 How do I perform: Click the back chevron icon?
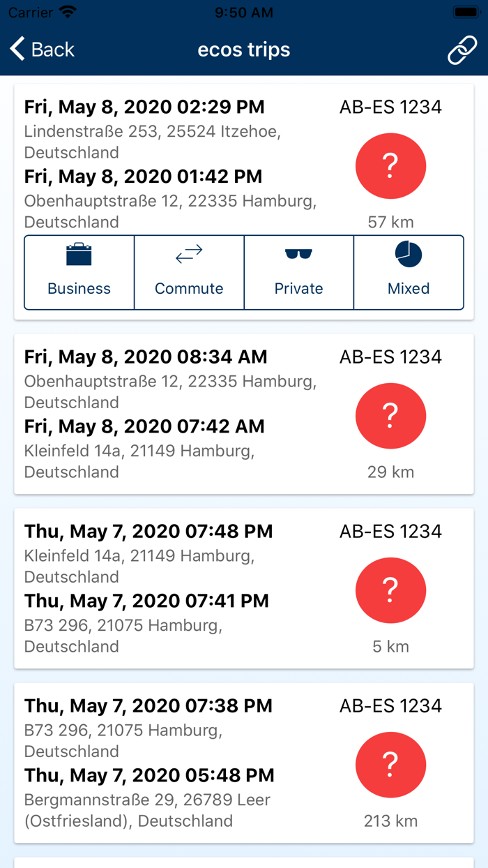pos(16,49)
